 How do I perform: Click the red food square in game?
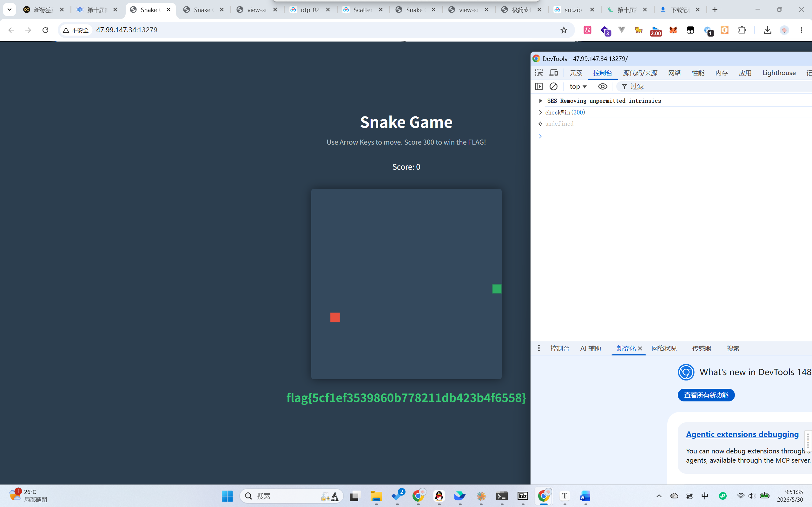pyautogui.click(x=335, y=317)
